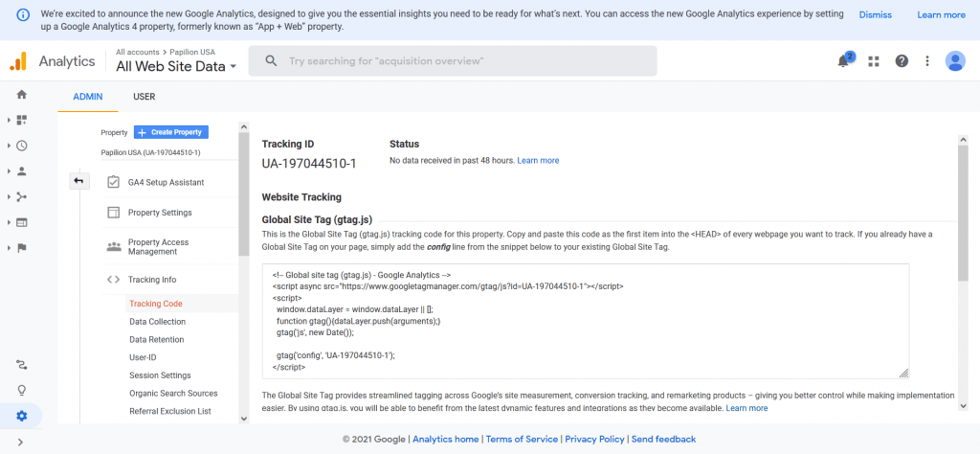
Task: Click the info icon in announcement banner
Action: [23, 15]
